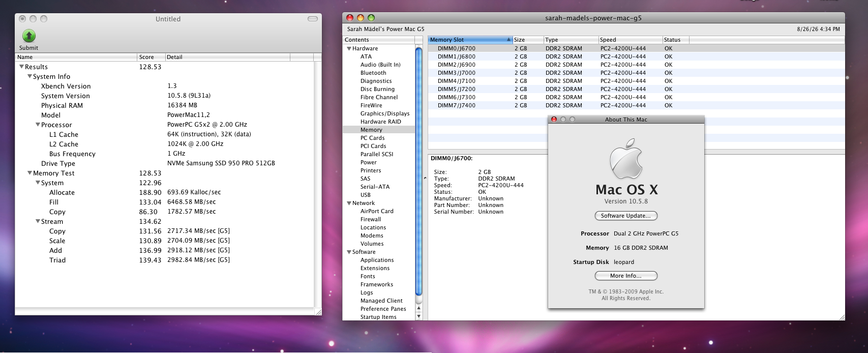868x353 pixels.
Task: Select the DIMM3/J7000 memory slot row
Action: [636, 73]
